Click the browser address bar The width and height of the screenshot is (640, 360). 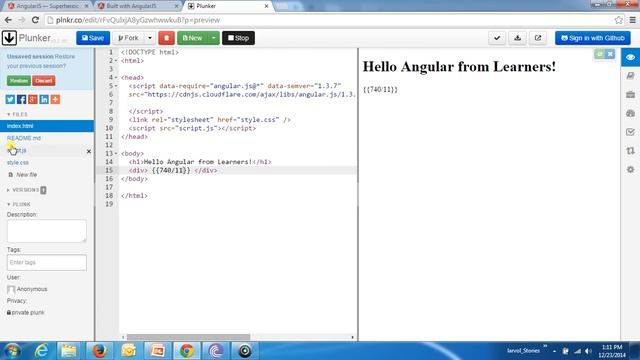329,20
